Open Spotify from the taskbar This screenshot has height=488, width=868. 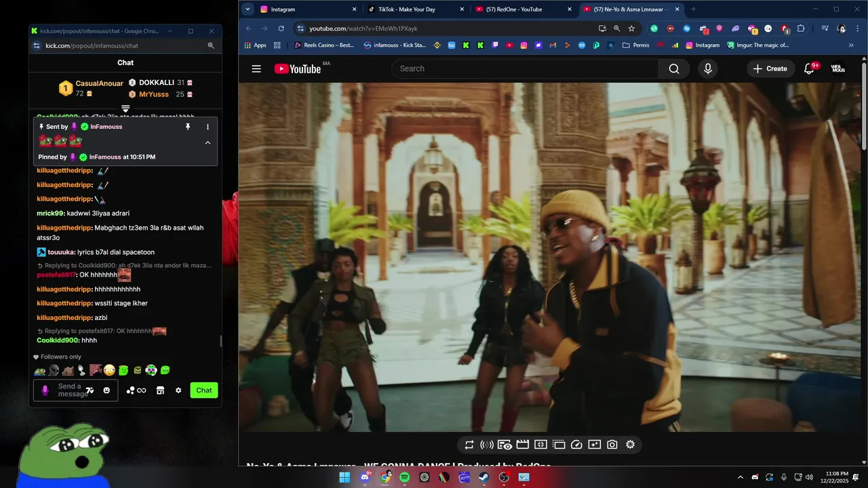click(x=405, y=477)
